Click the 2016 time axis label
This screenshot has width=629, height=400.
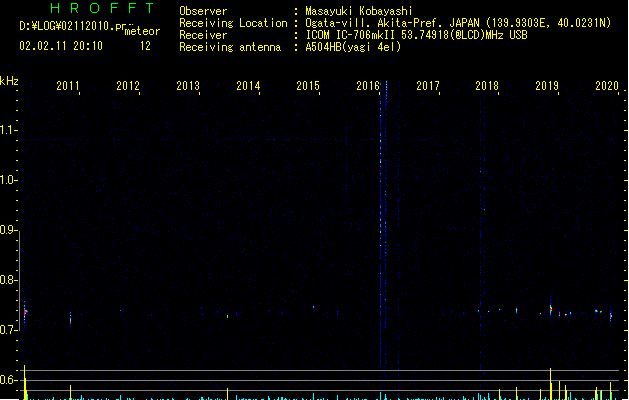368,86
